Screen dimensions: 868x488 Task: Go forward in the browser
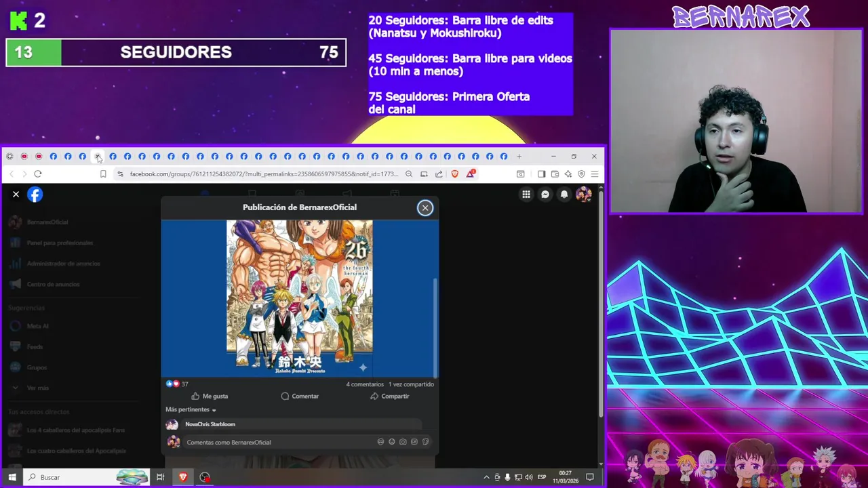(24, 174)
